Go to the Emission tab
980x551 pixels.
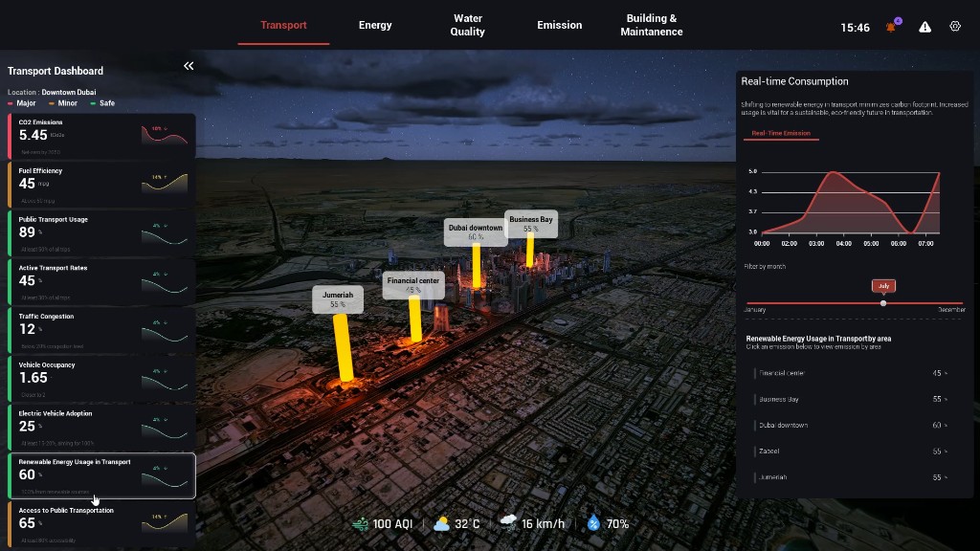tap(559, 25)
